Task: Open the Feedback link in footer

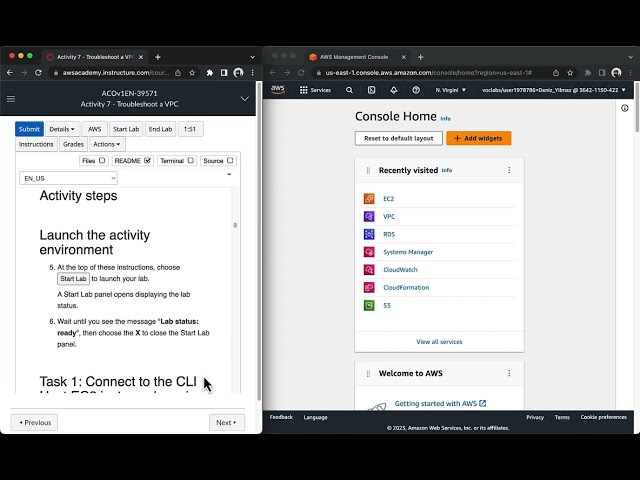Action: (x=281, y=417)
